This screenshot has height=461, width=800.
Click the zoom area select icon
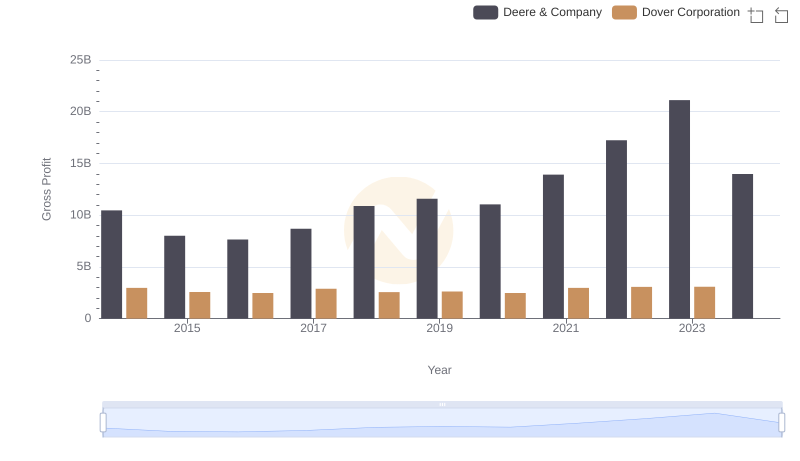[756, 15]
